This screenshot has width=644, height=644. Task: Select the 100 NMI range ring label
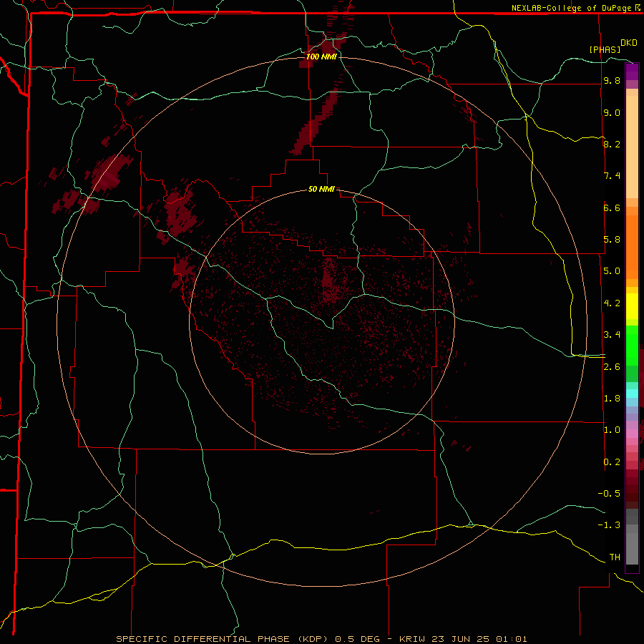321,57
